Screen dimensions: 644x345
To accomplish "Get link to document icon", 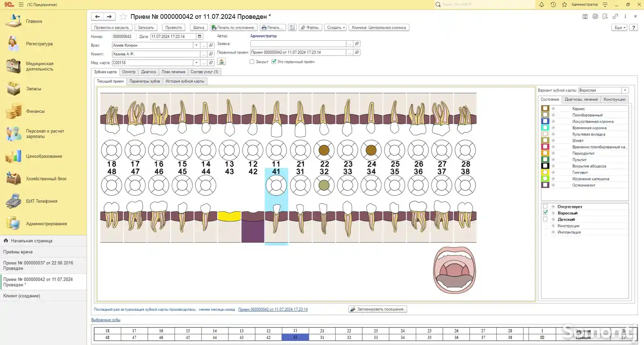I will coord(615,17).
